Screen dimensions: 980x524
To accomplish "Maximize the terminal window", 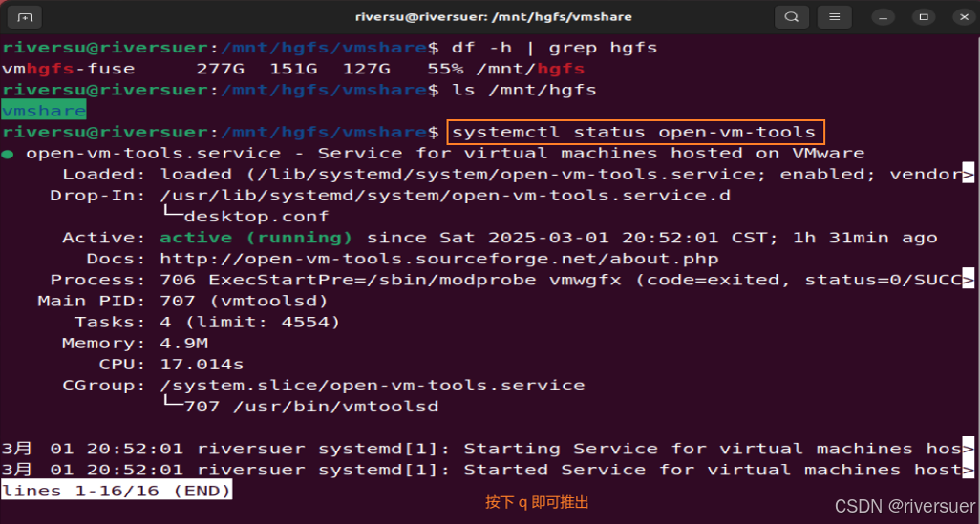I will tap(924, 17).
